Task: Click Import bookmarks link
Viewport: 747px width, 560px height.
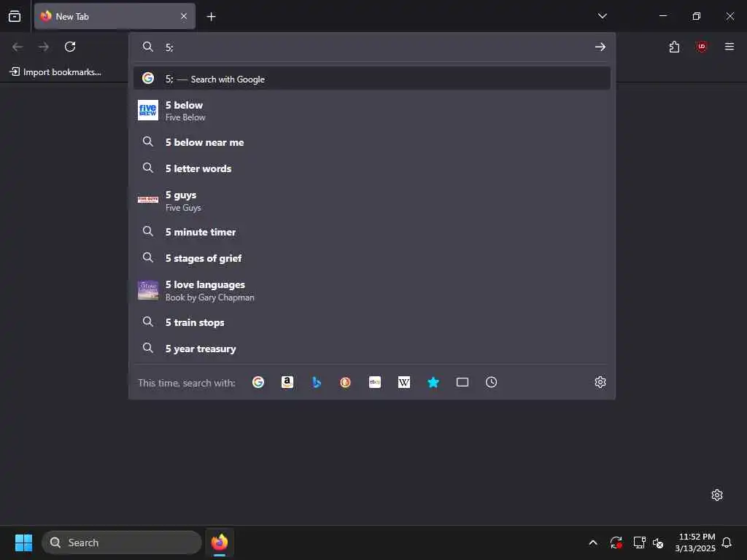Action: [x=55, y=72]
